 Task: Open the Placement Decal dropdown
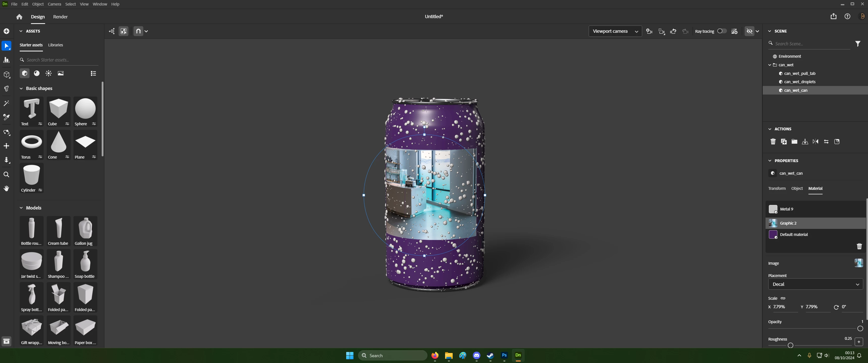[815, 284]
